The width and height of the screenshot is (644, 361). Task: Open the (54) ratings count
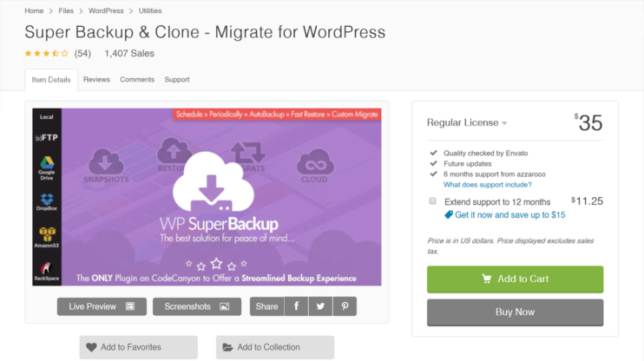82,54
